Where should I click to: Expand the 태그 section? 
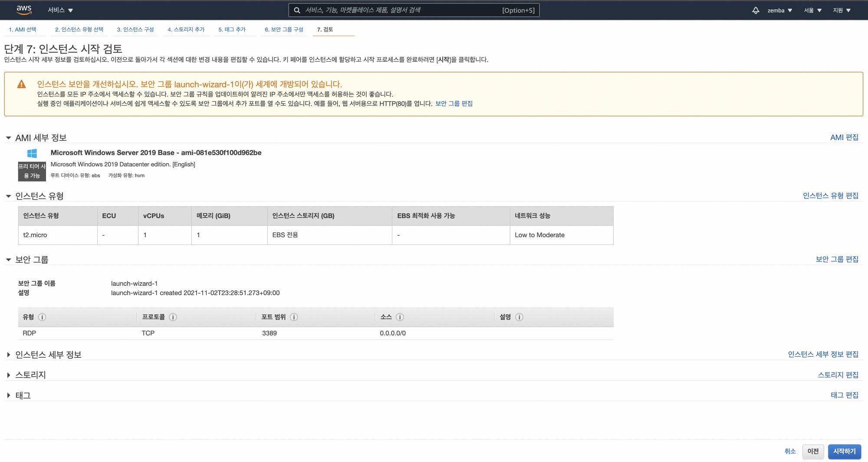(8, 396)
